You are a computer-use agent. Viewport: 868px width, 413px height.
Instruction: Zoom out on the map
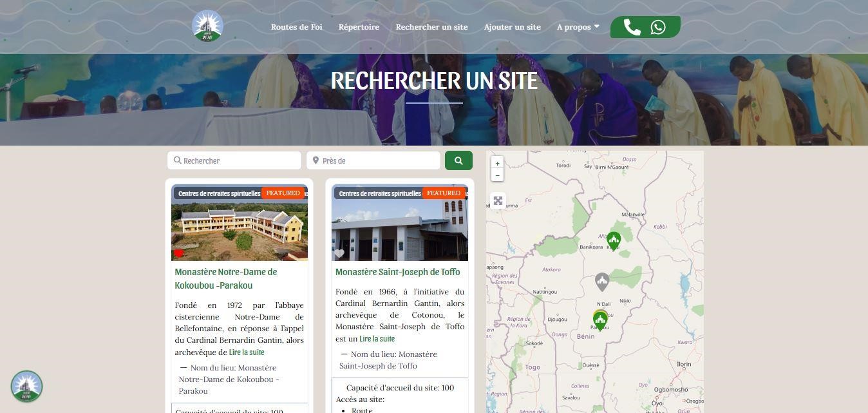point(497,175)
